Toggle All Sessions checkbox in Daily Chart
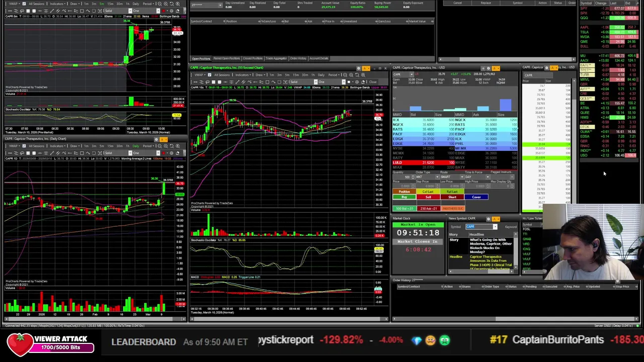 (24, 146)
